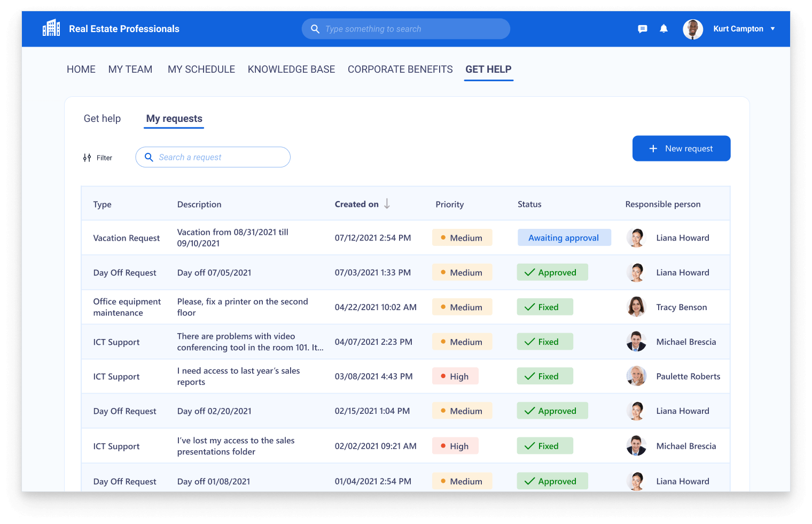812x524 pixels.
Task: Go to My Schedule in navigation
Action: 201,70
